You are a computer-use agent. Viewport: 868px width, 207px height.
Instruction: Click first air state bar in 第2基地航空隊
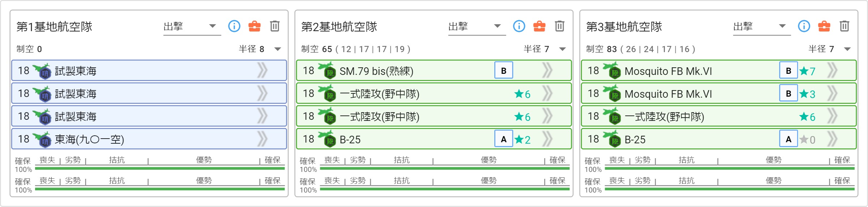(x=445, y=168)
